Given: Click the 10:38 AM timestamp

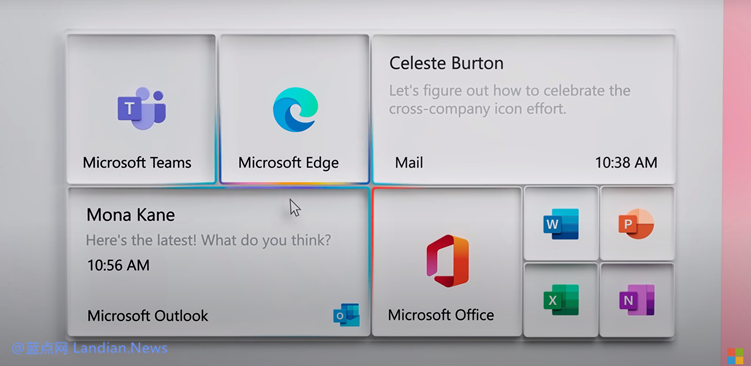Looking at the screenshot, I should pyautogui.click(x=626, y=162).
